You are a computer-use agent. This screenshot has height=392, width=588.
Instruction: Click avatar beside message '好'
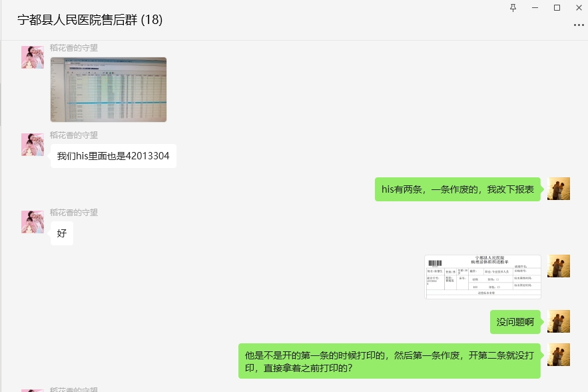pos(33,222)
